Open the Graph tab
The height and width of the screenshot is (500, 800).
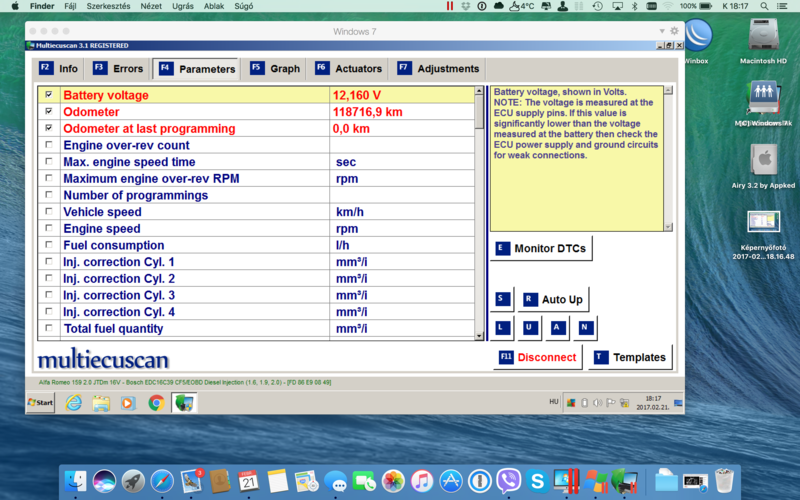pyautogui.click(x=275, y=68)
